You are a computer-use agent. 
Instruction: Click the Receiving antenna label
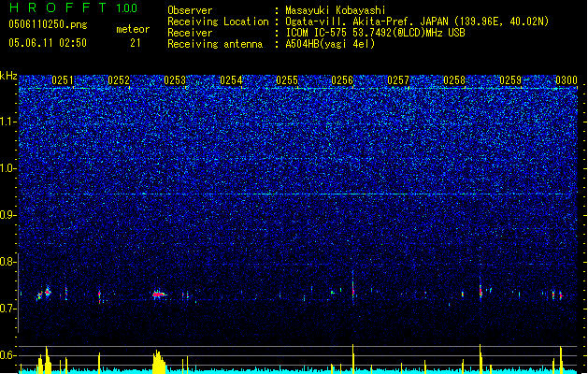coord(215,44)
